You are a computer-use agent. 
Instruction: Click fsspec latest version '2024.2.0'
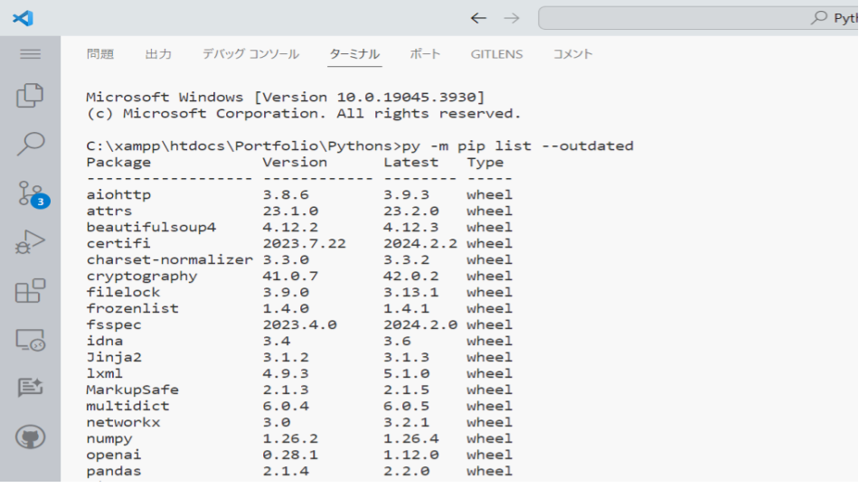click(420, 324)
